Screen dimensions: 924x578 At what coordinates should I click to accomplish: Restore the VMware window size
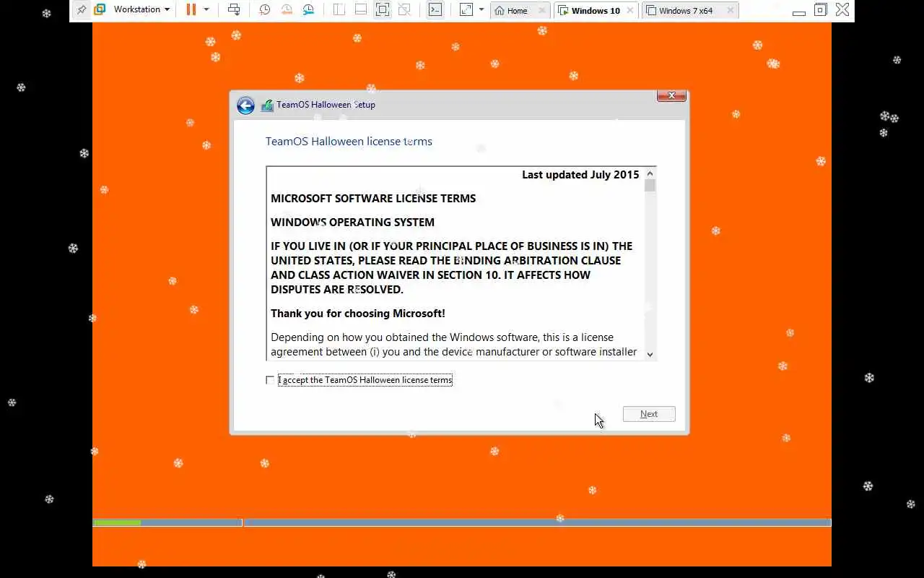pos(820,10)
